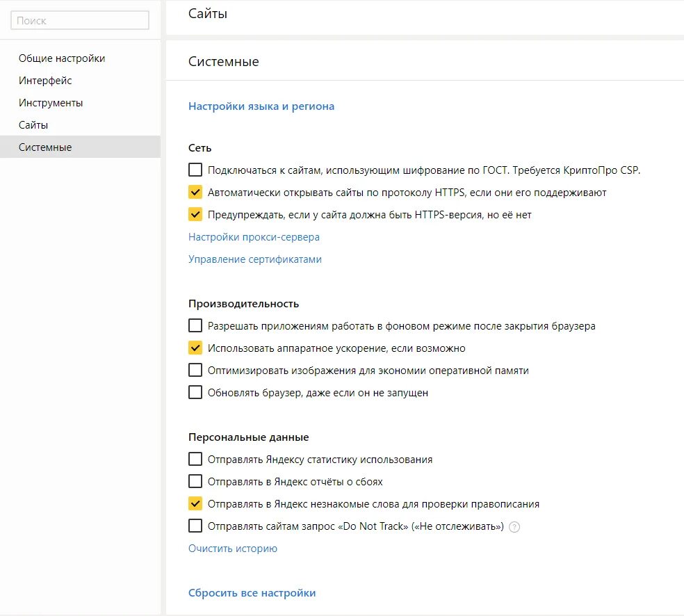Go to Интерфейс settings section
Viewport: 684px width, 616px height.
(45, 81)
